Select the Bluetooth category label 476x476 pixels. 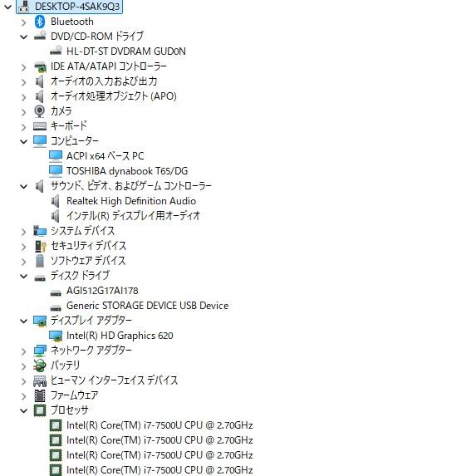click(x=72, y=22)
